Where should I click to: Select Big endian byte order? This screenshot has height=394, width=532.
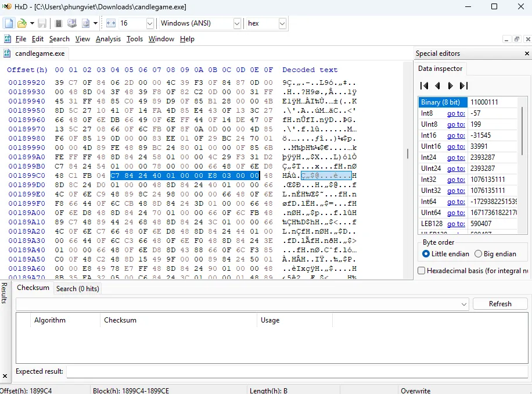pos(479,253)
